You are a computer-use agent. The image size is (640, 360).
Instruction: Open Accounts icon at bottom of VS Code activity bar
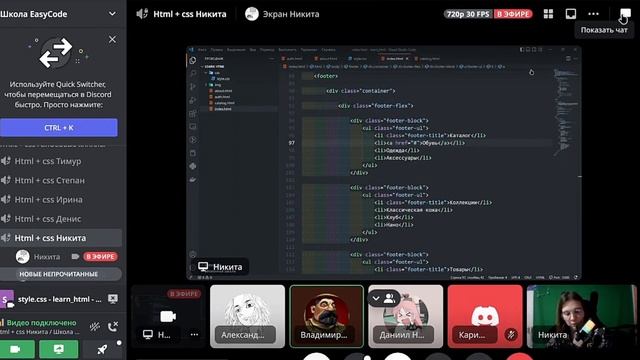tap(193, 254)
